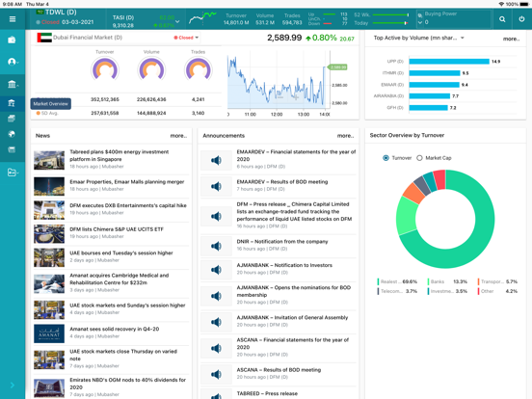Select the Turnover radio button
Viewport: 532px width, 399px height.
(x=386, y=158)
